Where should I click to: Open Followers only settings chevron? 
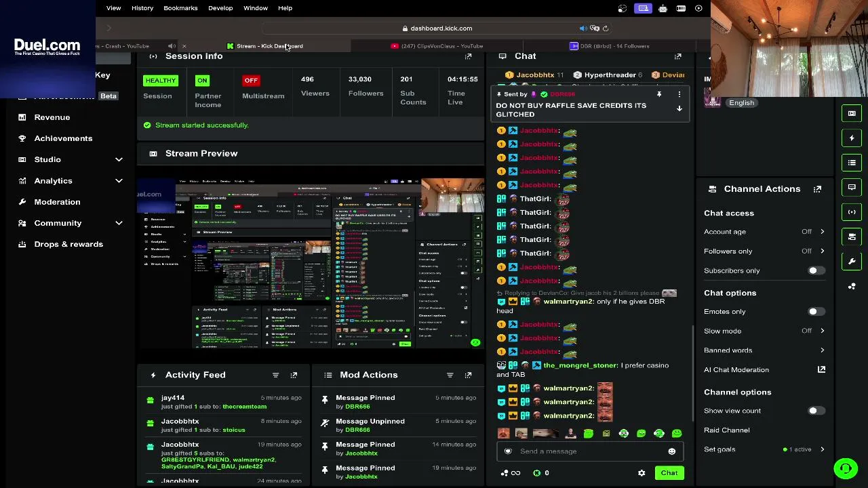[x=822, y=251]
